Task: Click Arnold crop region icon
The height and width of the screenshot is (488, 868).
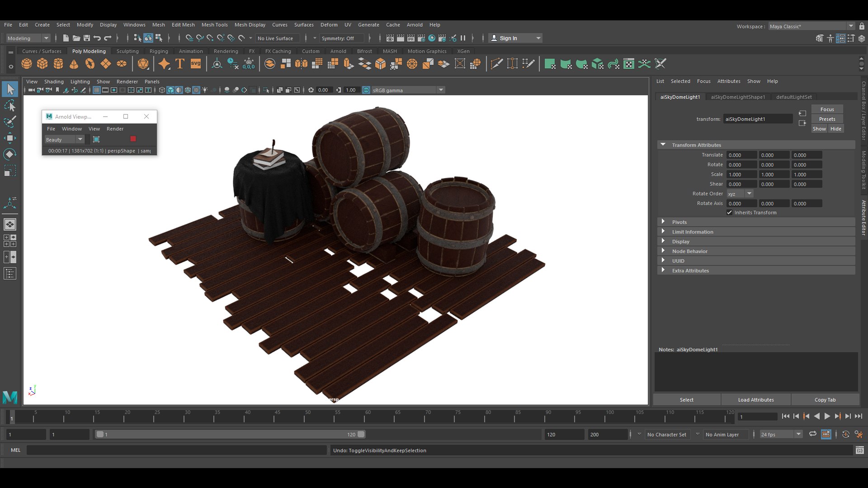Action: (x=96, y=139)
